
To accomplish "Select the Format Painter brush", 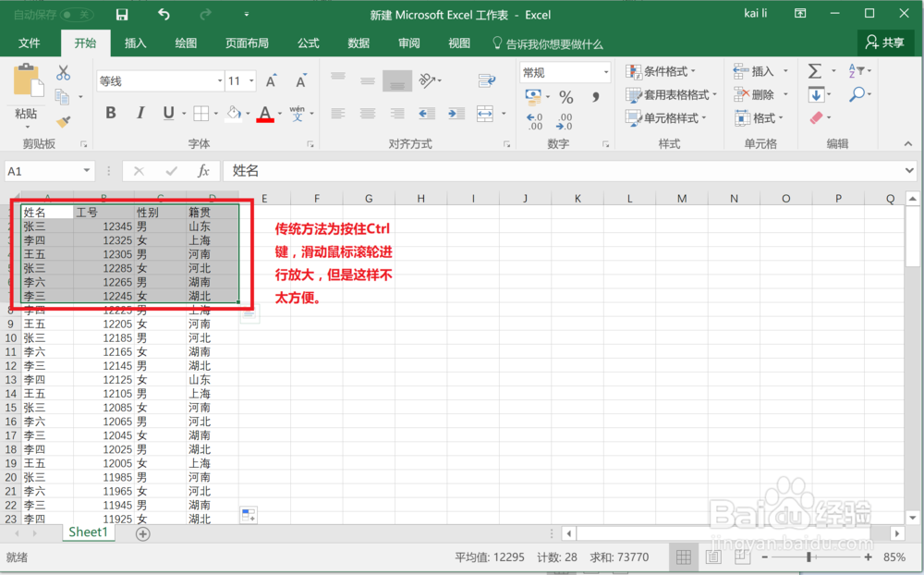I will pyautogui.click(x=63, y=121).
